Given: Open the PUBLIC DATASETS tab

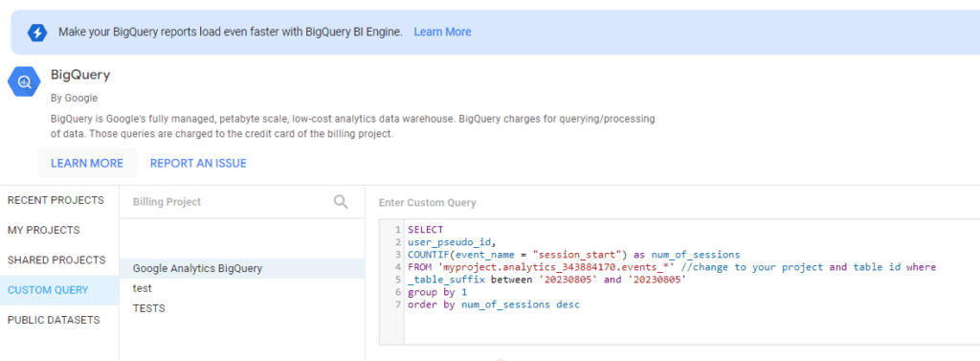Looking at the screenshot, I should click(59, 321).
